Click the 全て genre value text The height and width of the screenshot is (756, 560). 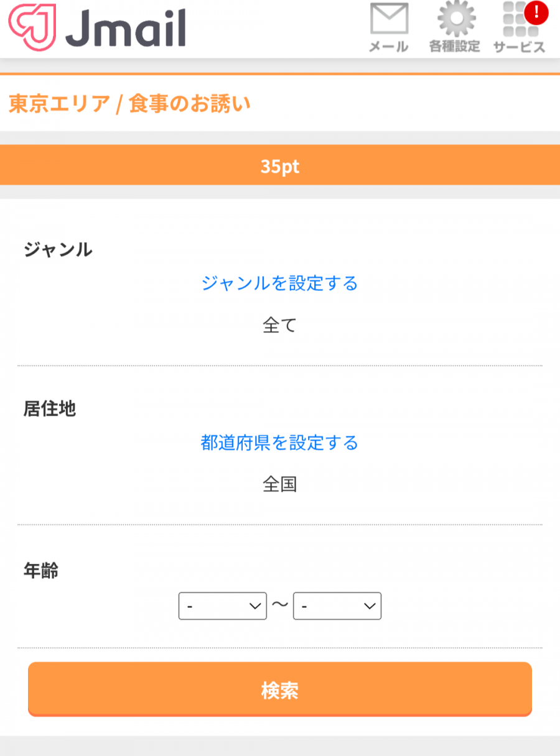(x=279, y=325)
